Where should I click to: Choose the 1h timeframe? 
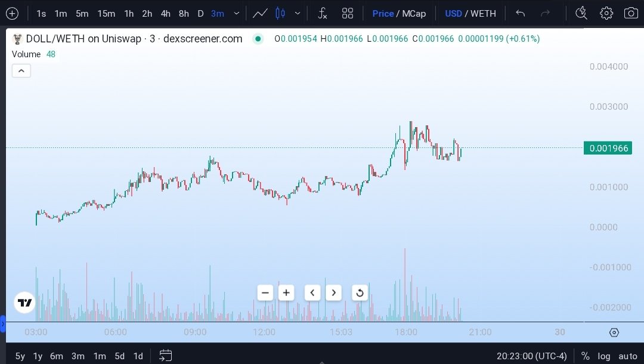pos(129,14)
